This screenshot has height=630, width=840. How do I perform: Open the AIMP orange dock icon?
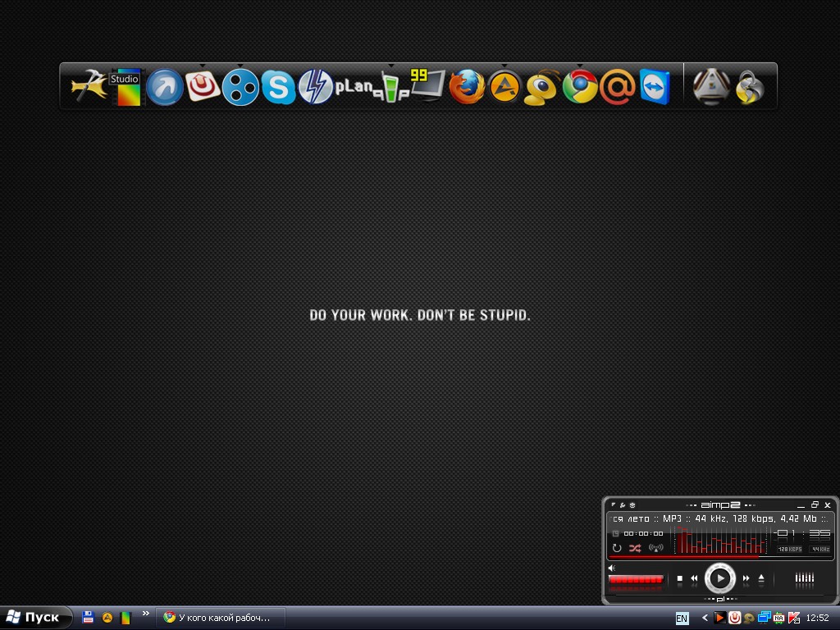[504, 87]
